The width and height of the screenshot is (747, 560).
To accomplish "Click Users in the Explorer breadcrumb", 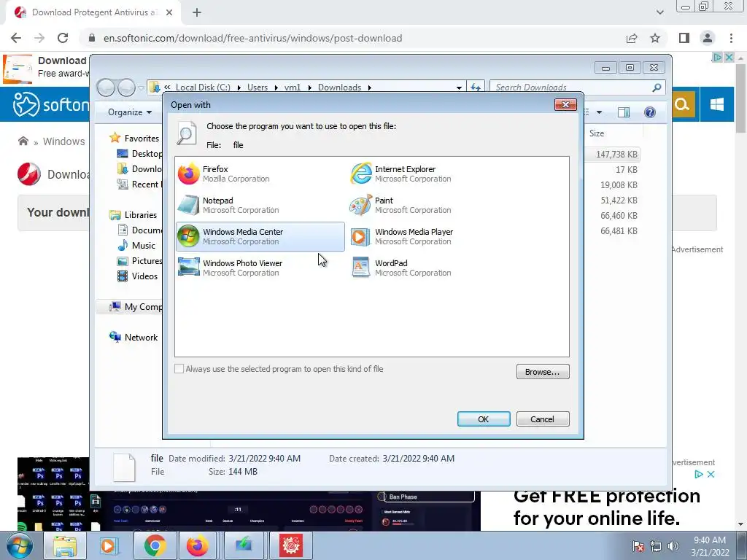I will pyautogui.click(x=258, y=87).
